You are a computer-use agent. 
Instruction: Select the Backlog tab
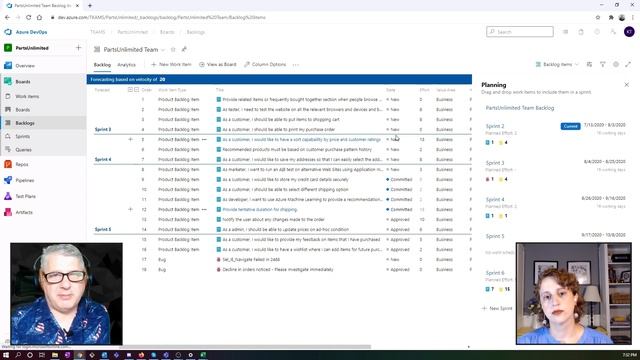pyautogui.click(x=102, y=65)
